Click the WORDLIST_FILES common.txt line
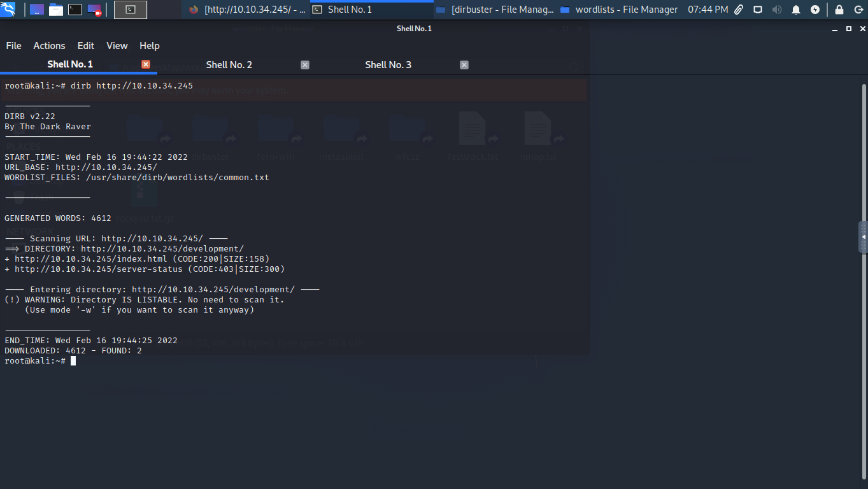868x489 pixels. coord(137,177)
